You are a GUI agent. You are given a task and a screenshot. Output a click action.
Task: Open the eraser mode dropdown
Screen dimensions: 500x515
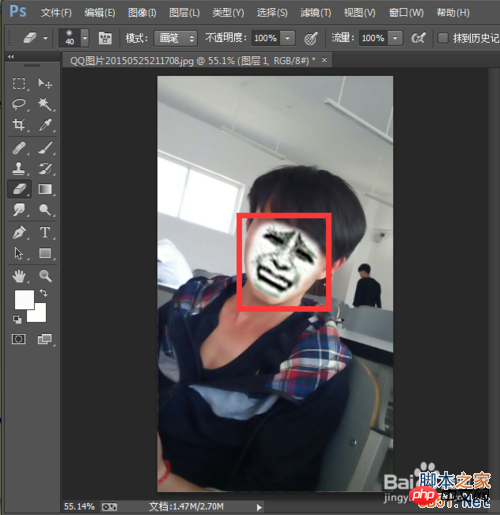coord(175,38)
